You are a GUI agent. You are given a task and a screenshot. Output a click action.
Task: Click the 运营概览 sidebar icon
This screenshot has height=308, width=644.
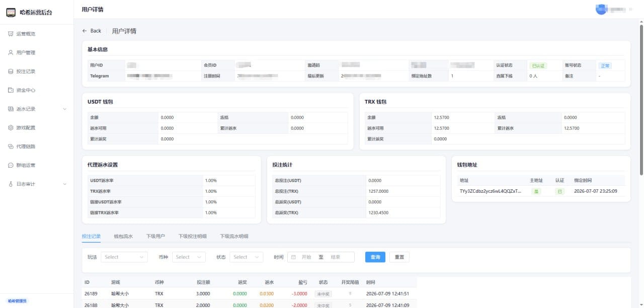[11, 34]
